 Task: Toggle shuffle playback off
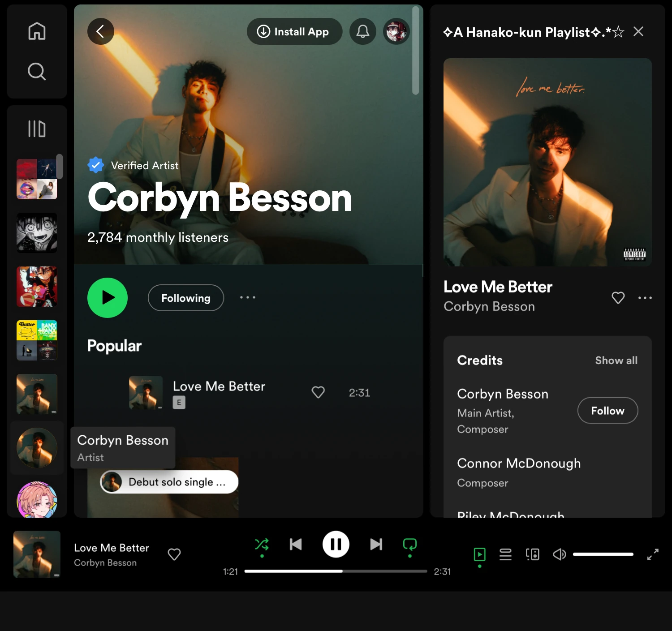[262, 544]
